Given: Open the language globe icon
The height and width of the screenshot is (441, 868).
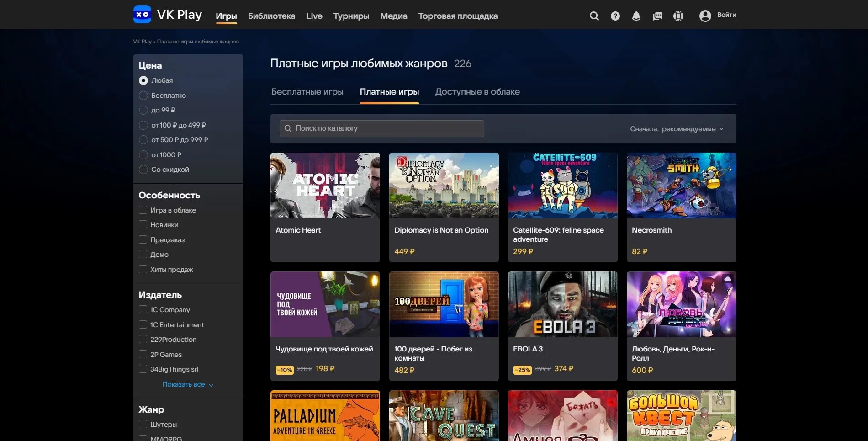Looking at the screenshot, I should pyautogui.click(x=678, y=16).
